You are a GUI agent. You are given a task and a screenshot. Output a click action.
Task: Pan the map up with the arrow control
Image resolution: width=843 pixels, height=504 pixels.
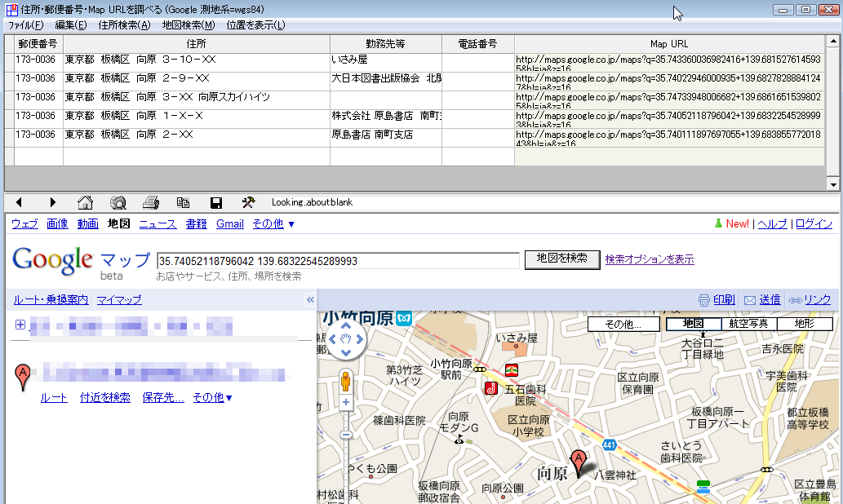pyautogui.click(x=346, y=326)
